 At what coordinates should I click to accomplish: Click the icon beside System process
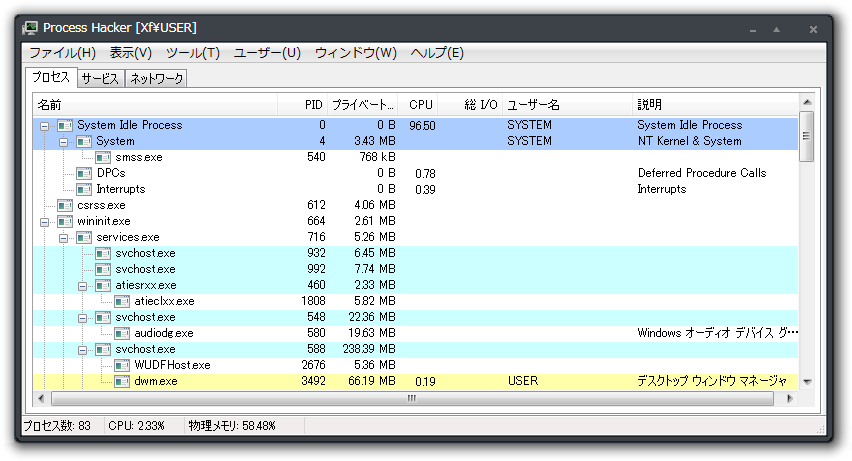click(x=84, y=141)
